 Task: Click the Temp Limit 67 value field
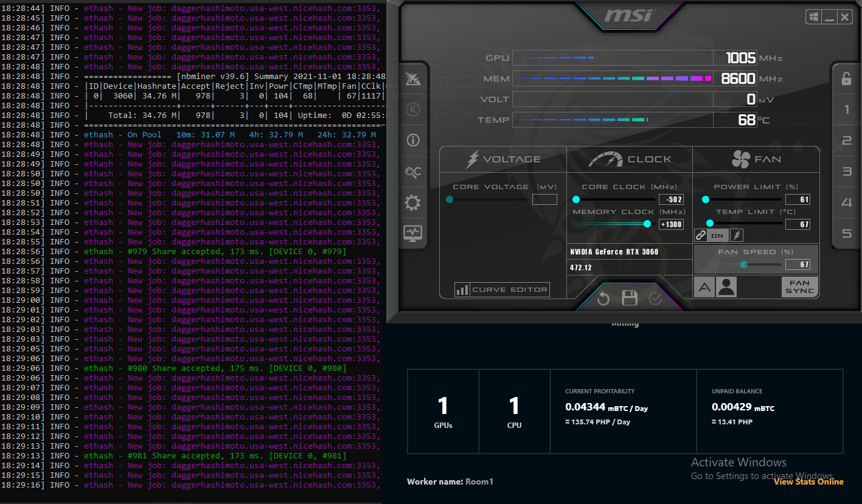tap(798, 224)
